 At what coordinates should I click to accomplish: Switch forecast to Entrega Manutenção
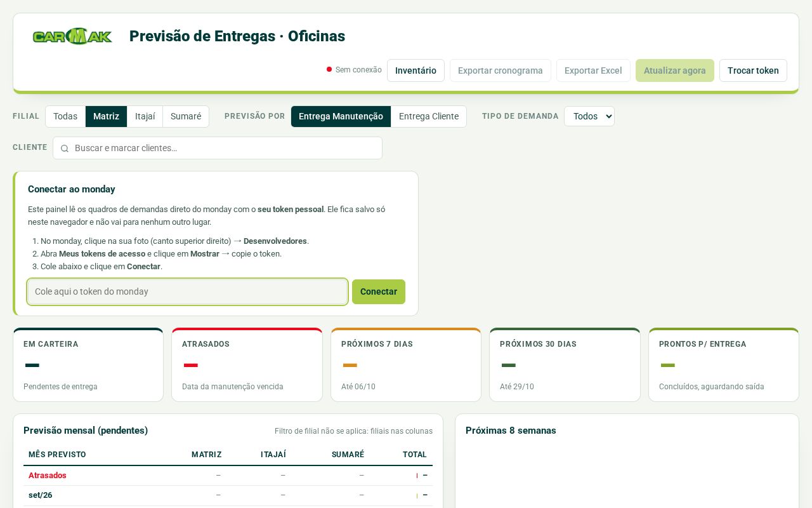(341, 116)
